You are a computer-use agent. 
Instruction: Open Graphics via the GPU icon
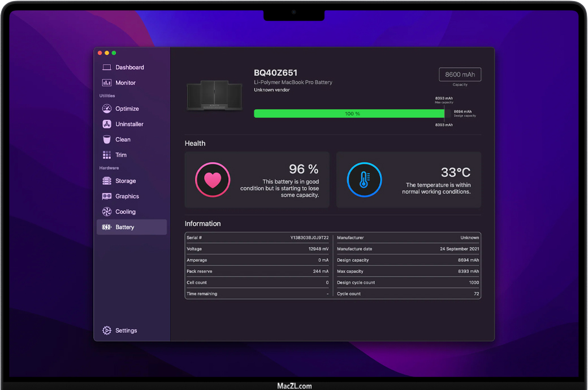point(106,196)
